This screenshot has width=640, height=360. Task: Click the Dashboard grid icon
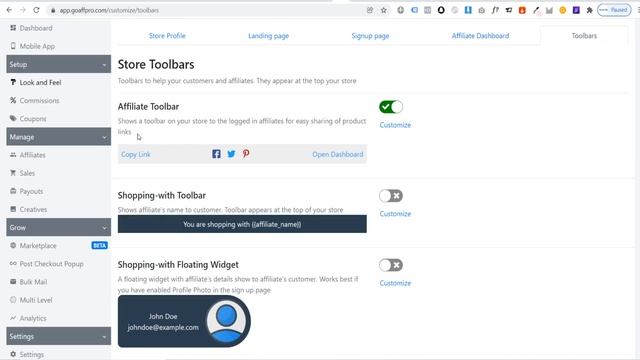tap(13, 28)
